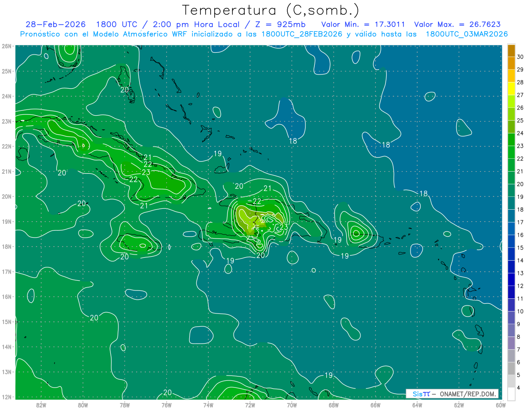Click the '20N' latitude label
The image size is (532, 411).
click(x=7, y=196)
